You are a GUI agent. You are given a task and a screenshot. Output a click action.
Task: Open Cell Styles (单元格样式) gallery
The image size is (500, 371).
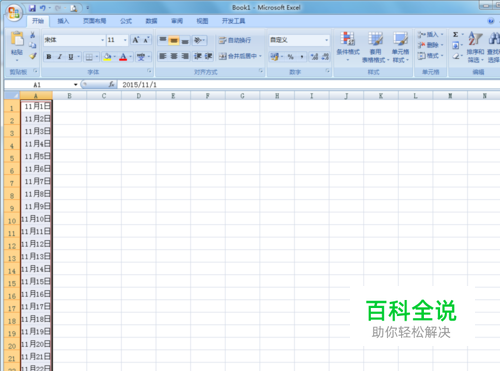click(400, 47)
